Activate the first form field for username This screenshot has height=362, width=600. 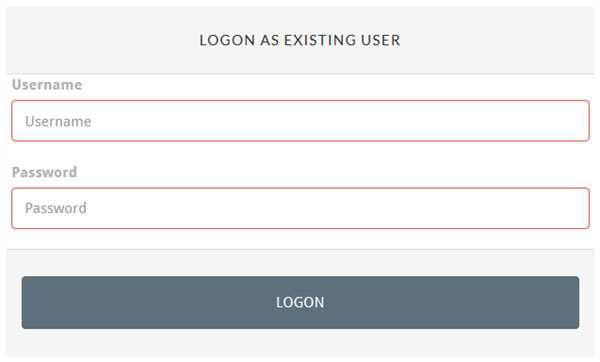tap(300, 121)
